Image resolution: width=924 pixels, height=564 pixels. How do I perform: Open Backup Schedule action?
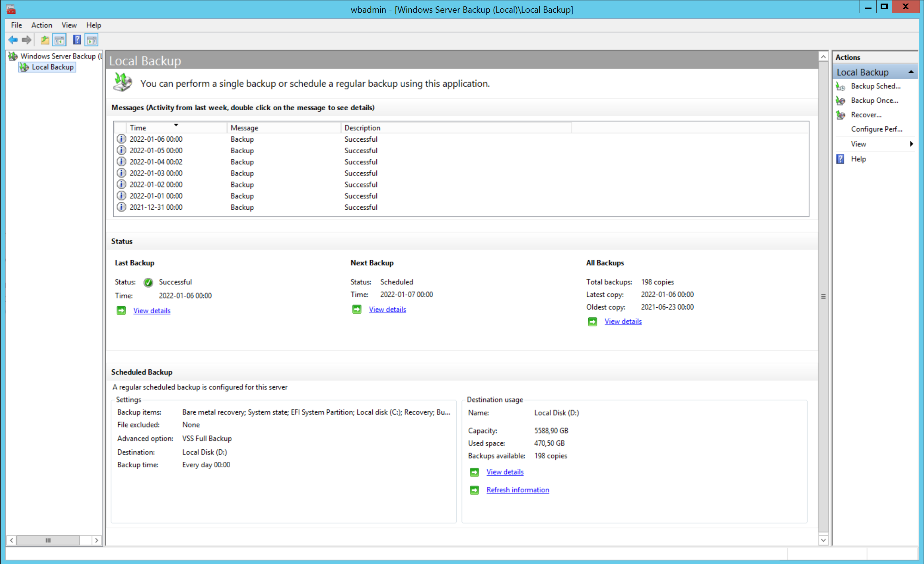[x=875, y=86]
